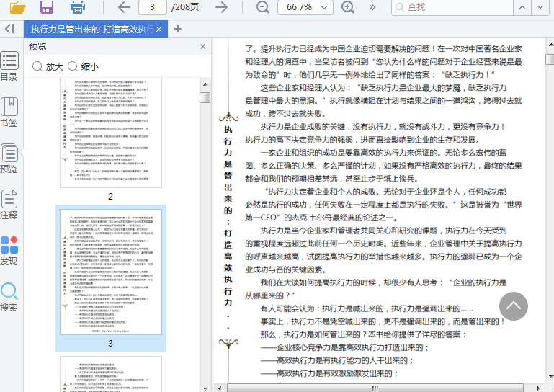Click the print icon
The image size is (554, 392).
[x=78, y=7]
